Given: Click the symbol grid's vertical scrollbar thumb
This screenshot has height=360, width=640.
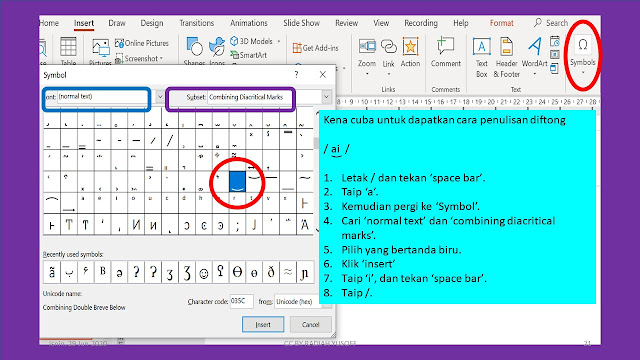Looking at the screenshot, I should [x=316, y=143].
